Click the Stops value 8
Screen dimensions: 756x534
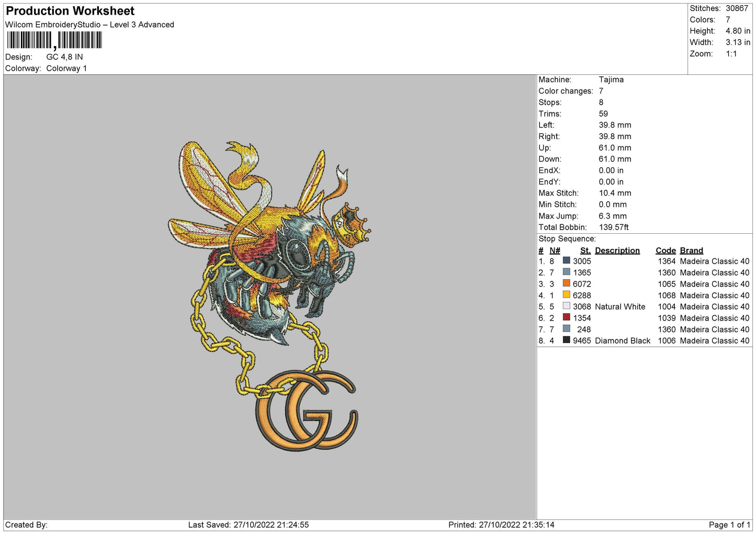coord(601,103)
